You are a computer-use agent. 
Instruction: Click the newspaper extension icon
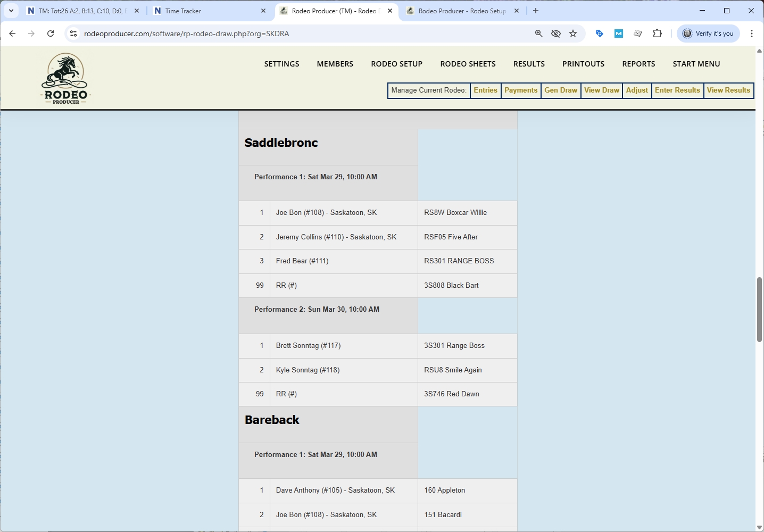(x=638, y=33)
